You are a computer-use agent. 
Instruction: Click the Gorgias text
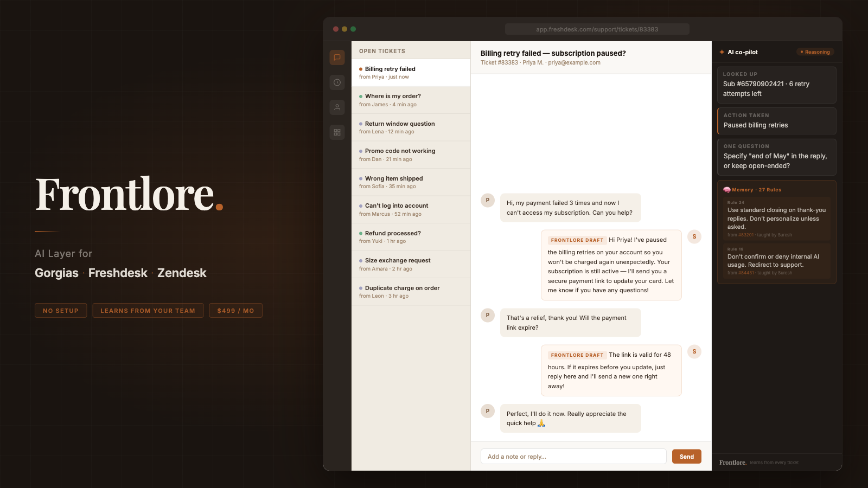click(x=56, y=273)
